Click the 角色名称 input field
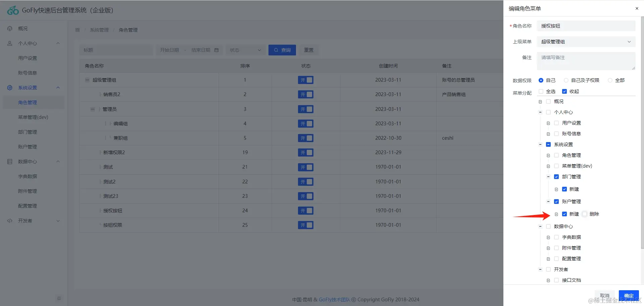This screenshot has width=644, height=306. pos(586,26)
